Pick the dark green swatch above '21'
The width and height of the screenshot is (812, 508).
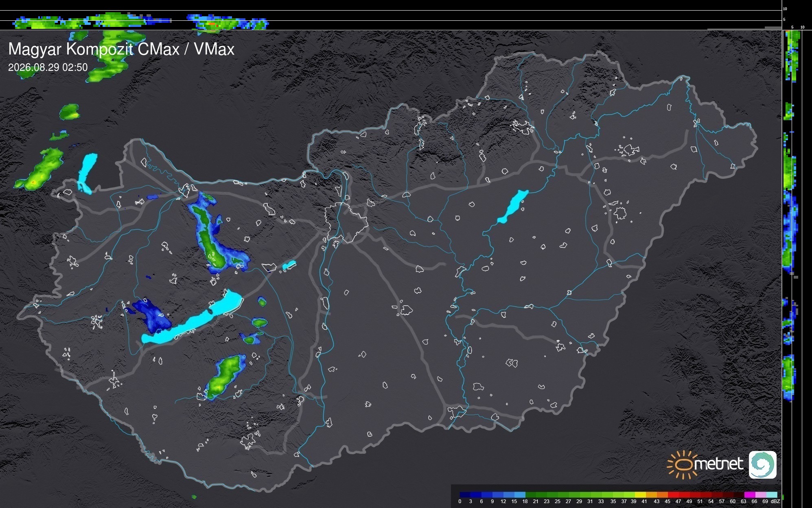[x=531, y=495]
